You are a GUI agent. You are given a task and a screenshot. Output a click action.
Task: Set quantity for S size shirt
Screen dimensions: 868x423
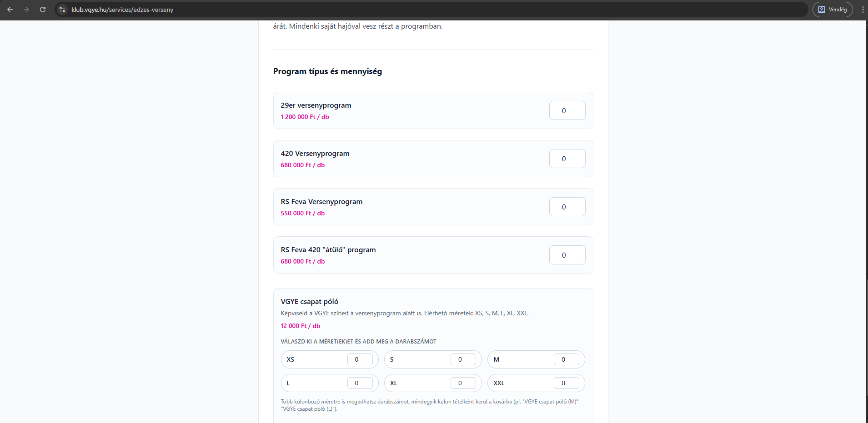(x=463, y=359)
